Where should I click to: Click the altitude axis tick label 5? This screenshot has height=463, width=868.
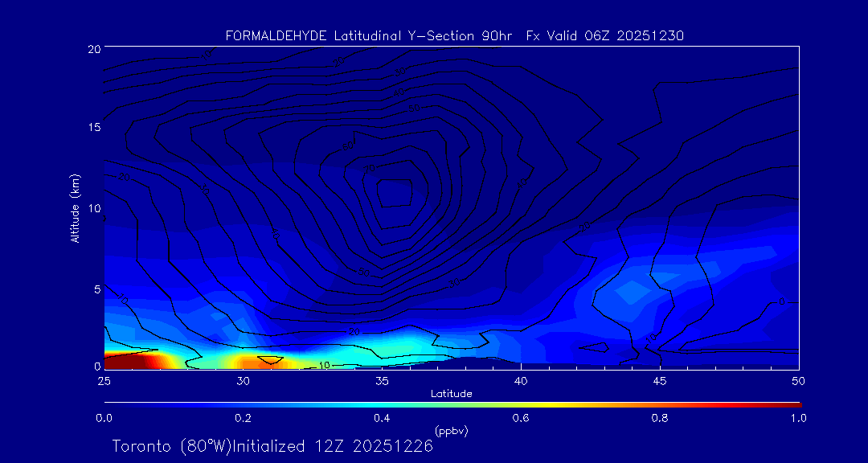coord(96,289)
